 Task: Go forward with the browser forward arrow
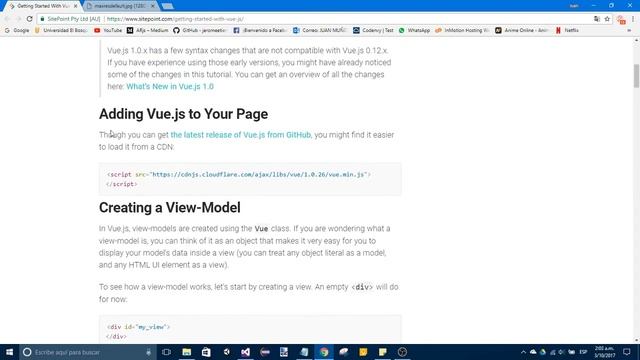18,19
